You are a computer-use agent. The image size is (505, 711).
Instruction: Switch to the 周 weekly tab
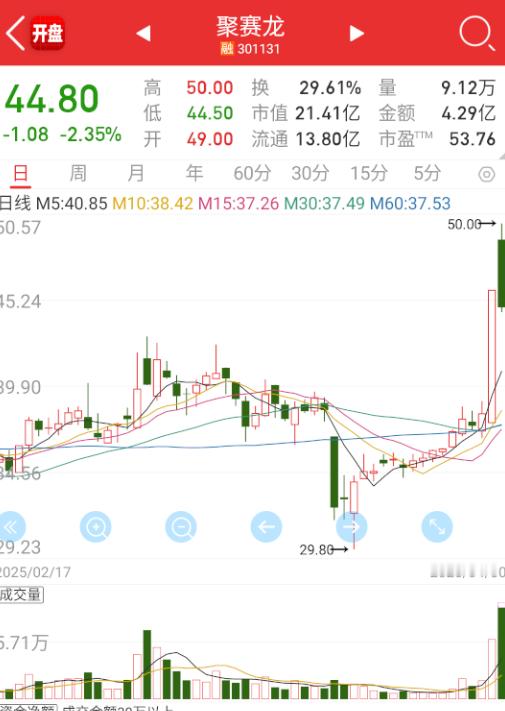[x=78, y=173]
